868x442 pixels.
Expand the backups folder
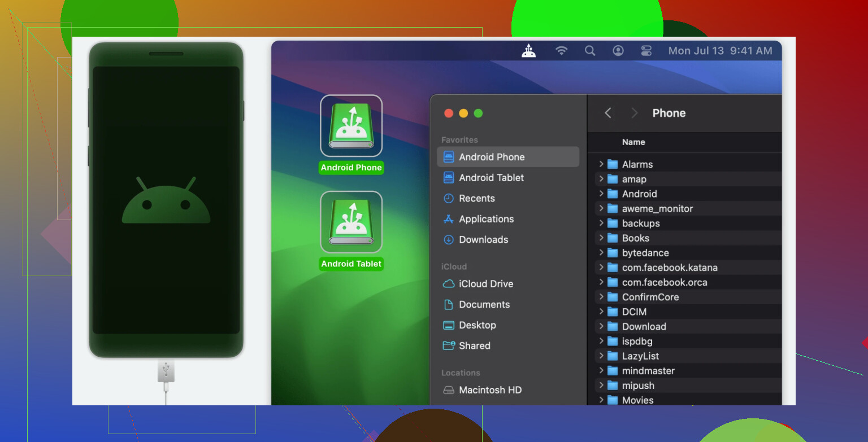tap(601, 223)
